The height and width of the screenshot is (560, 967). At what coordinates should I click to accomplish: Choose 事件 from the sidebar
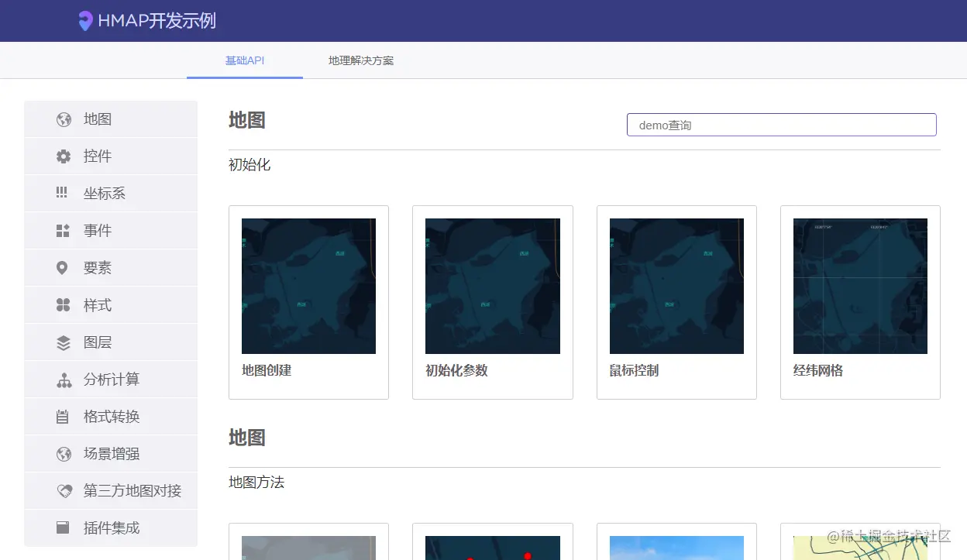[x=111, y=231]
